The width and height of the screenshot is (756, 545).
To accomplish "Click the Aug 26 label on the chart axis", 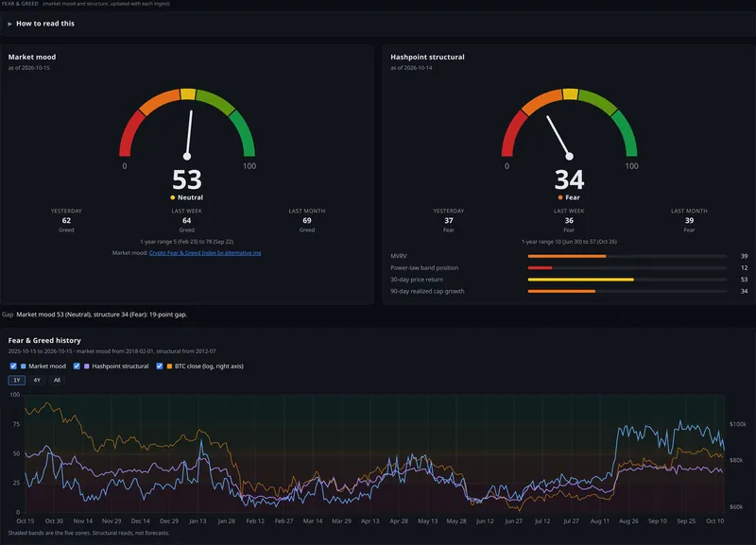I will [x=628, y=520].
